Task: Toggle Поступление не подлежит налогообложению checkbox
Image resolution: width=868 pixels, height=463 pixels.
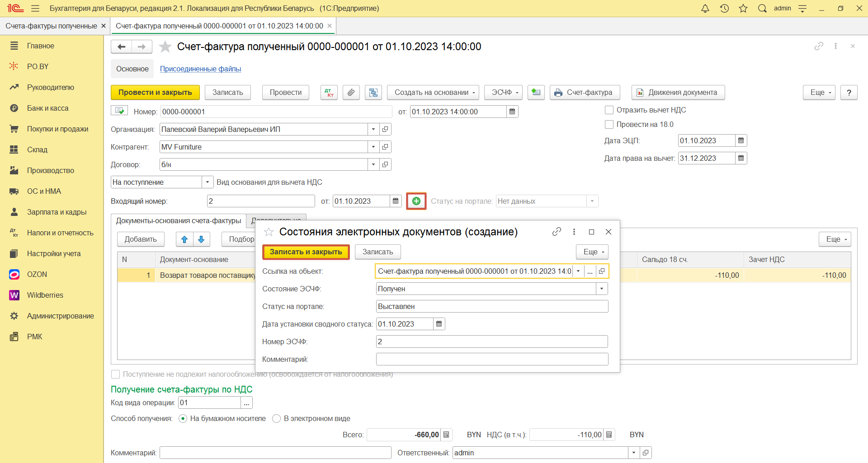Action: click(115, 374)
